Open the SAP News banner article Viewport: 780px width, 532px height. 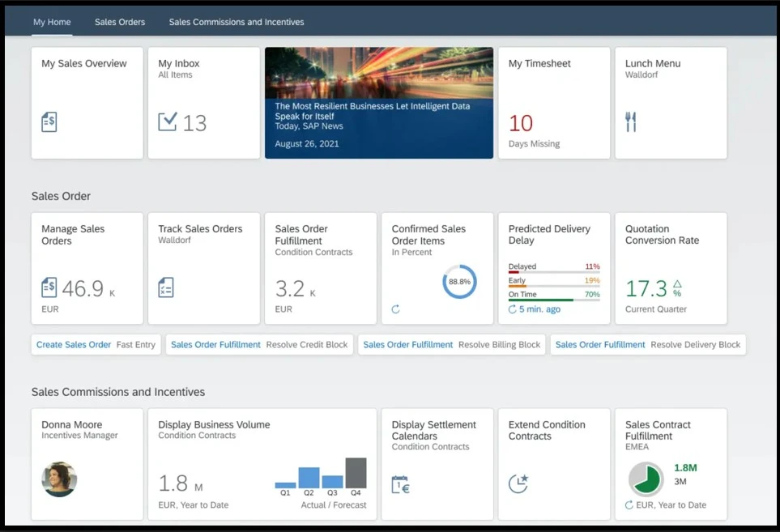coord(378,103)
